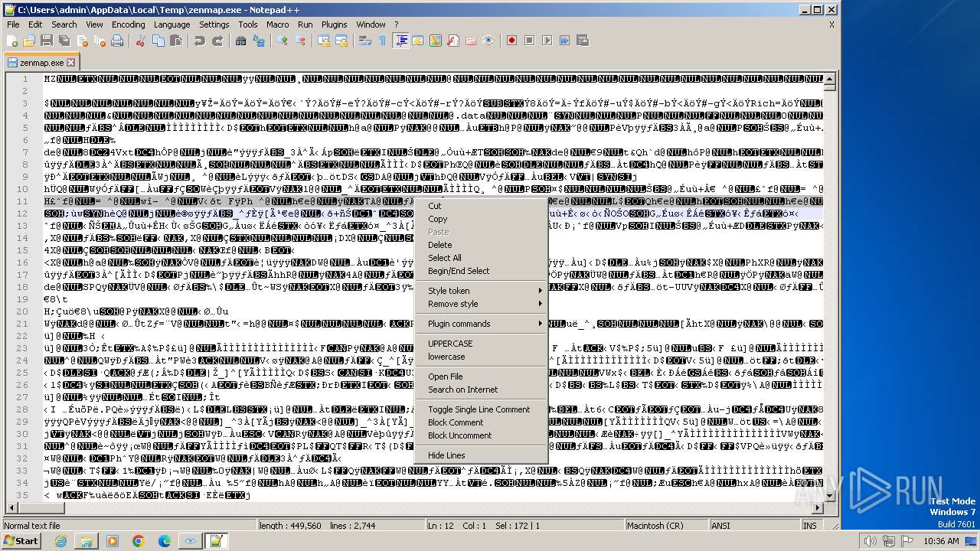This screenshot has height=551, width=980.
Task: Choose Cut from the context menu
Action: point(482,206)
